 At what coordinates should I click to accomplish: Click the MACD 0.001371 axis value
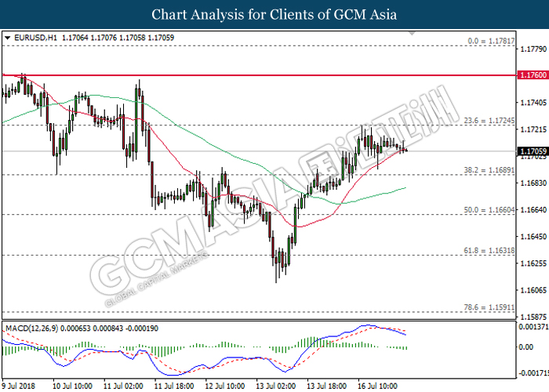click(533, 327)
